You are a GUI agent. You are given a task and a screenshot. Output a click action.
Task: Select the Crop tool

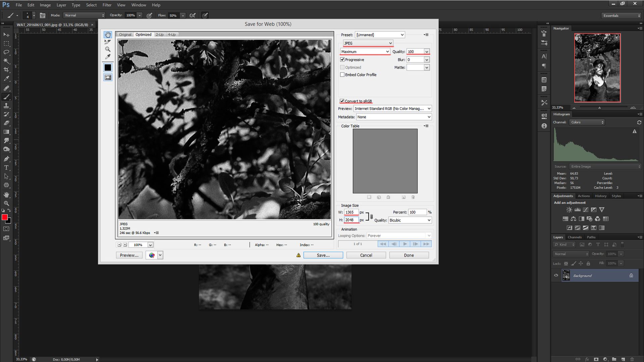click(6, 70)
